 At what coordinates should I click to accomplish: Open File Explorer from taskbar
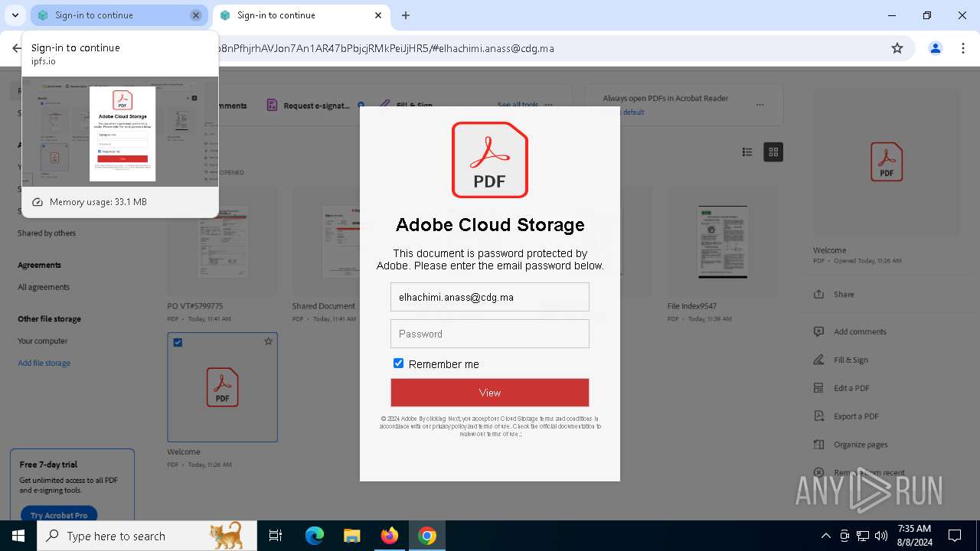351,536
